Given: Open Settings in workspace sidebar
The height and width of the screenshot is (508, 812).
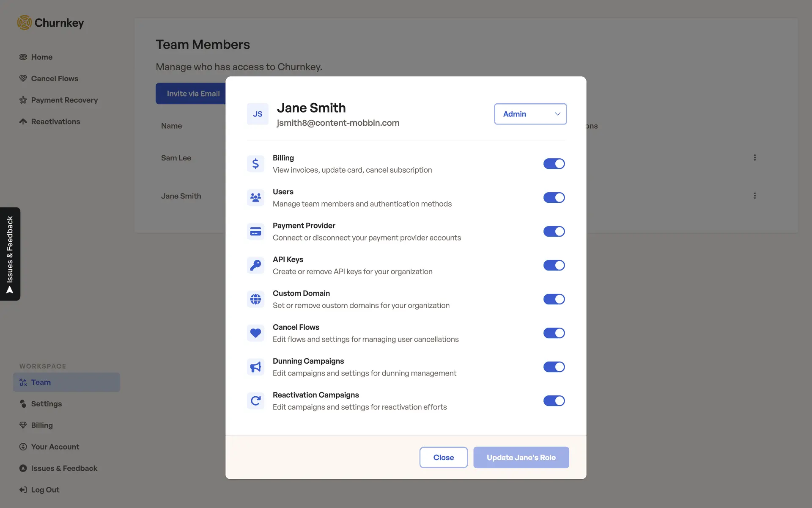Looking at the screenshot, I should click(x=46, y=404).
